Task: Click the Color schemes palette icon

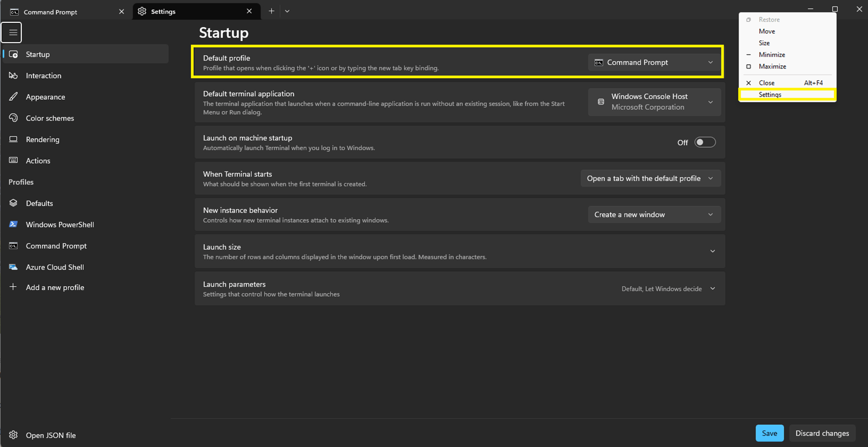Action: (x=13, y=118)
